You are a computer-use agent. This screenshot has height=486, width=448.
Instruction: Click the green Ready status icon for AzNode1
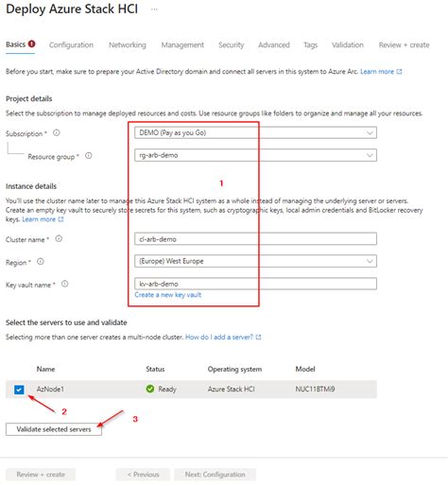(x=150, y=389)
